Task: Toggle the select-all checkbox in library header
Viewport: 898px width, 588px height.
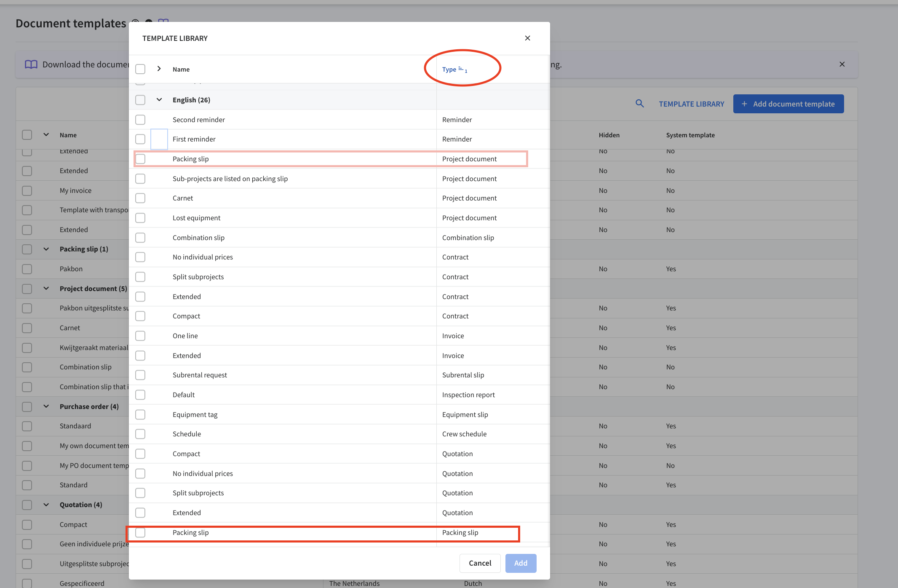Action: click(140, 69)
